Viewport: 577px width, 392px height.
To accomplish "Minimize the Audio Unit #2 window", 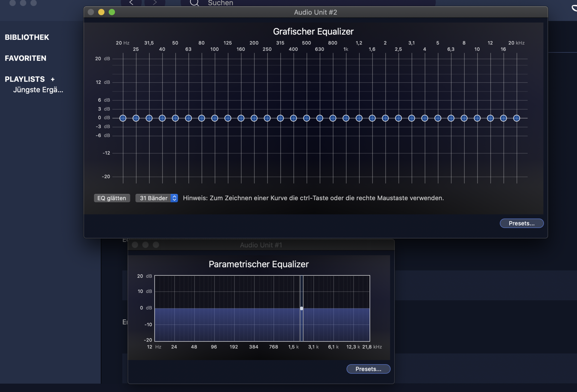I will point(101,12).
